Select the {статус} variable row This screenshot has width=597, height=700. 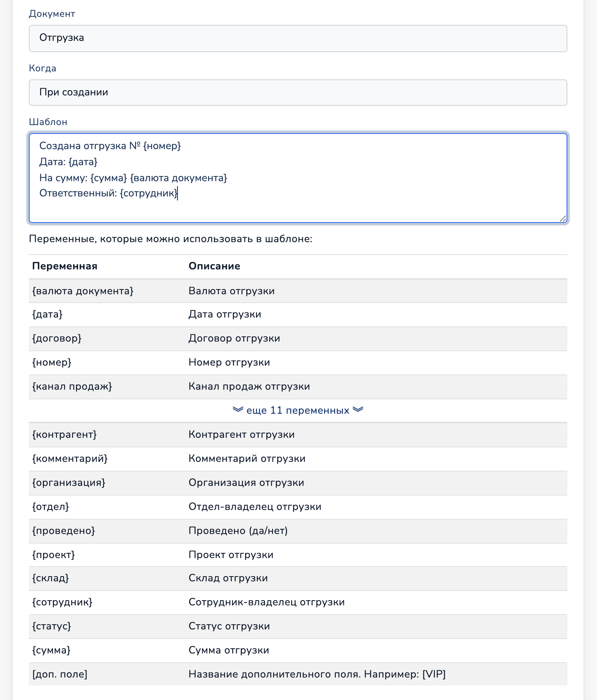pos(298,626)
